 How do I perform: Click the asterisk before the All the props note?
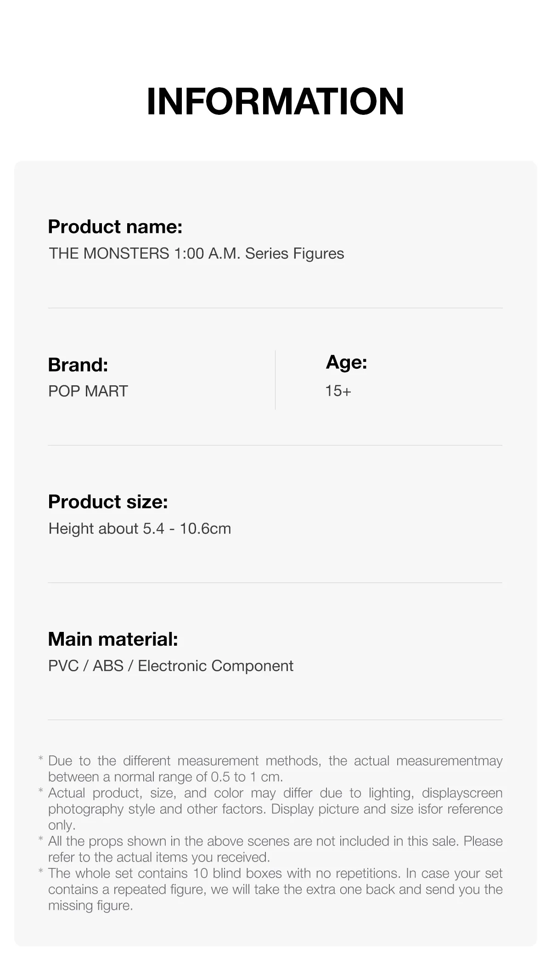click(41, 840)
